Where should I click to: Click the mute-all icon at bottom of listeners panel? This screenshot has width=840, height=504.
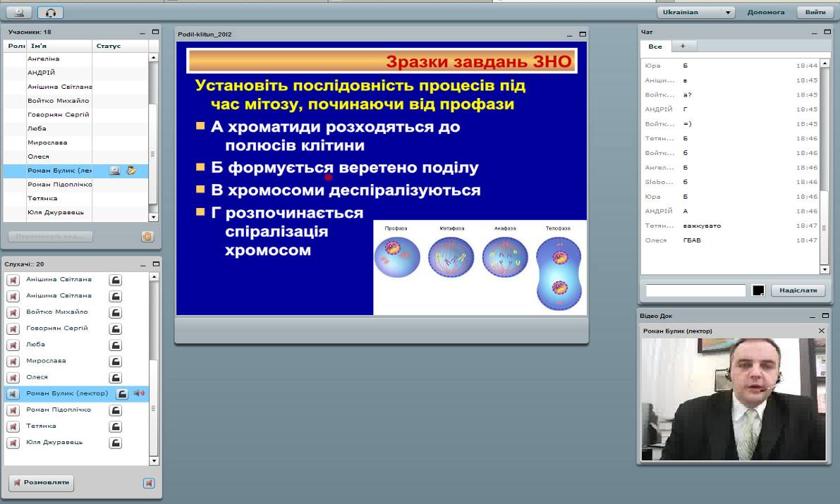coord(148,483)
